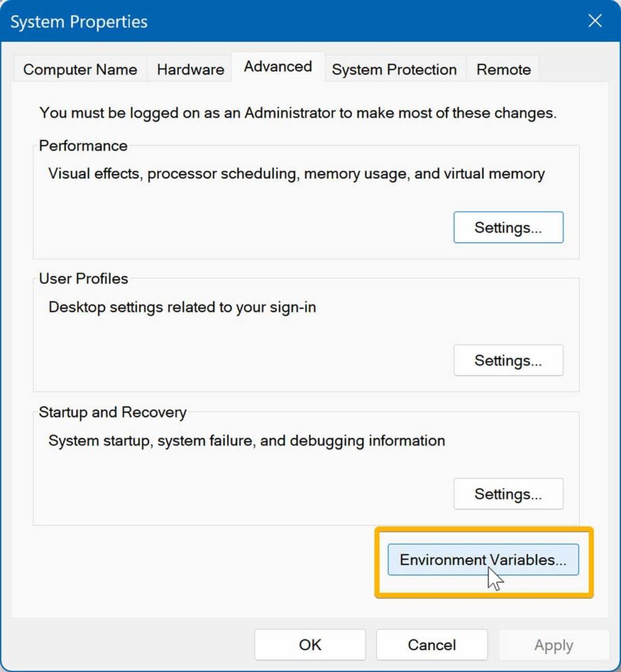Image resolution: width=621 pixels, height=672 pixels.
Task: Open Startup and Recovery Settings
Action: pos(508,493)
